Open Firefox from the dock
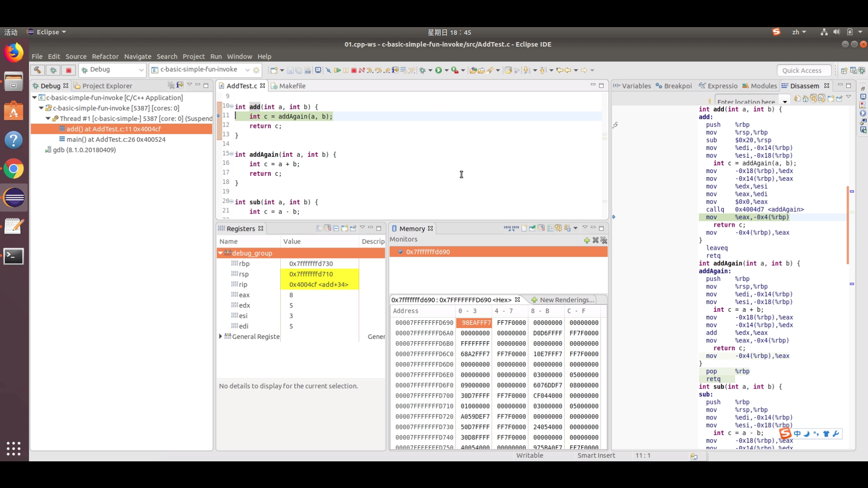Screen dimensions: 868x488 tap(14, 53)
